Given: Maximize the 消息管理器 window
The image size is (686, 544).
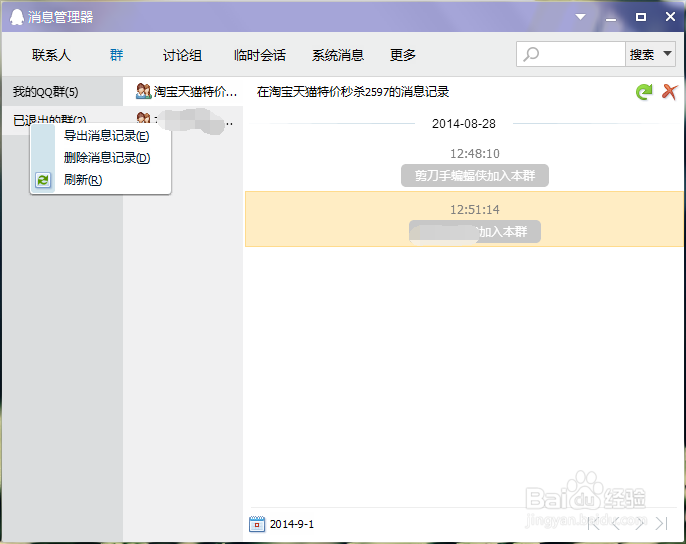Looking at the screenshot, I should (x=640, y=17).
